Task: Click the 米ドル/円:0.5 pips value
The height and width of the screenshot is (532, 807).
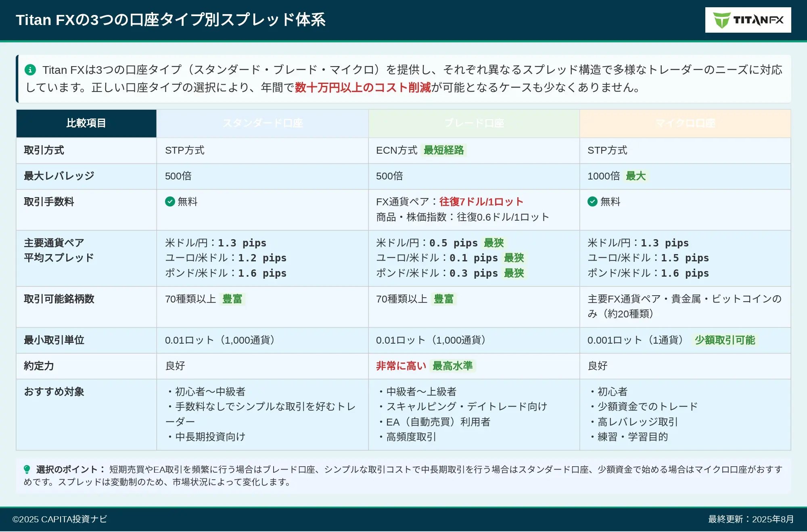Action: tap(427, 243)
